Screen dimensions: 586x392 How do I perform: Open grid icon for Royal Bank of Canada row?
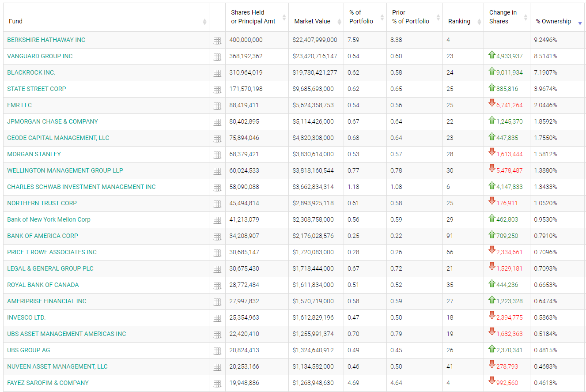coord(217,286)
